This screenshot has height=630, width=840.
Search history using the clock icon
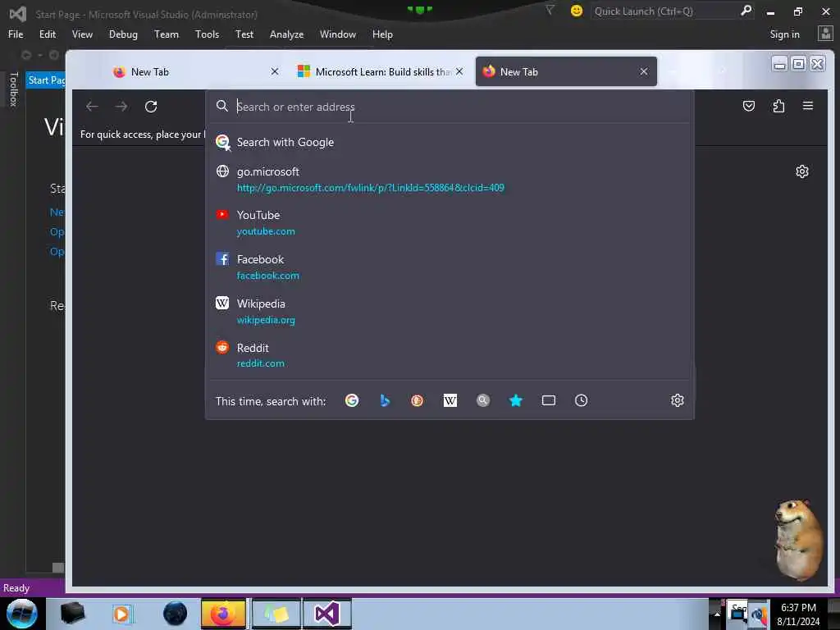pyautogui.click(x=582, y=400)
